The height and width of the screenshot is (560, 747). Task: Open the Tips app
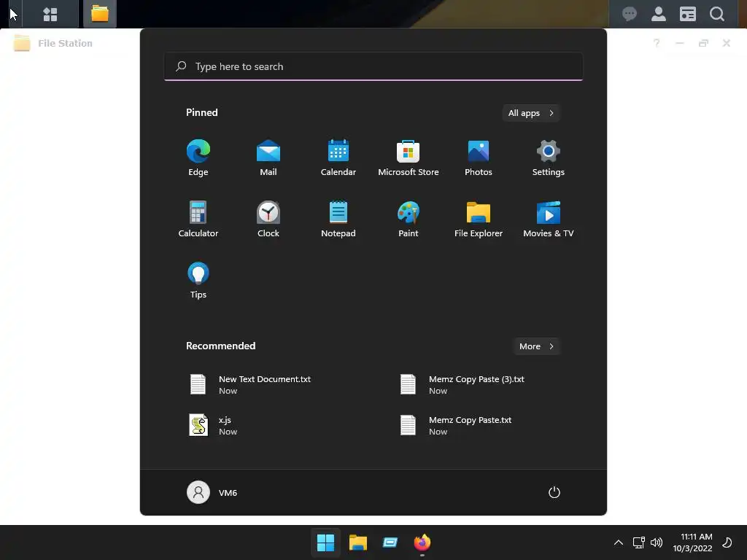tap(198, 281)
